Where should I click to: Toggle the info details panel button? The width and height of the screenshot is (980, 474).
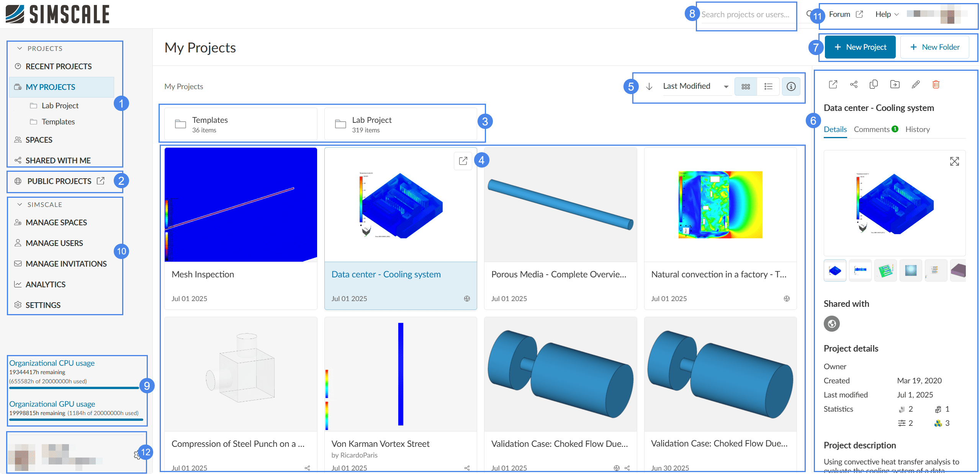[x=791, y=86]
